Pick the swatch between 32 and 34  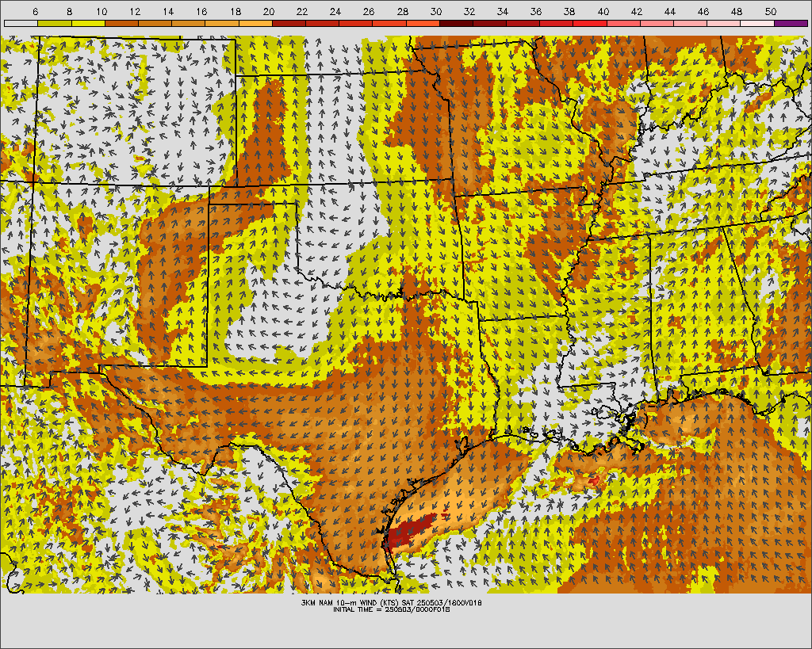[x=490, y=23]
